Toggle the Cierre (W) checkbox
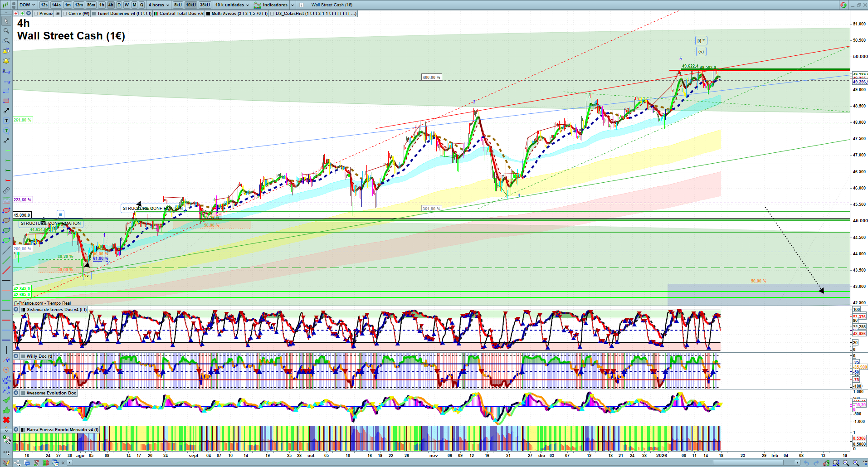The image size is (868, 467). pyautogui.click(x=65, y=14)
